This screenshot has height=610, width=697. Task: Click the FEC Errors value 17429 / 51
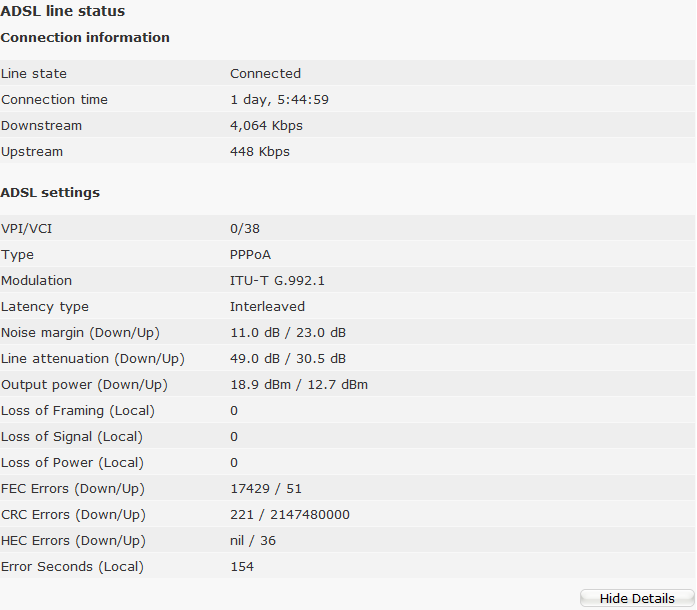coord(266,488)
